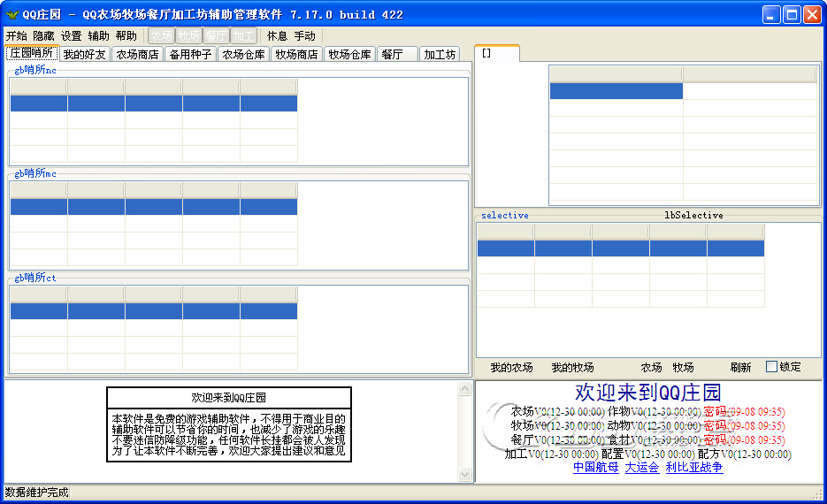Viewport: 827px width, 504px height.
Task: Toggle the 锁定 checkbox
Action: pos(771,366)
